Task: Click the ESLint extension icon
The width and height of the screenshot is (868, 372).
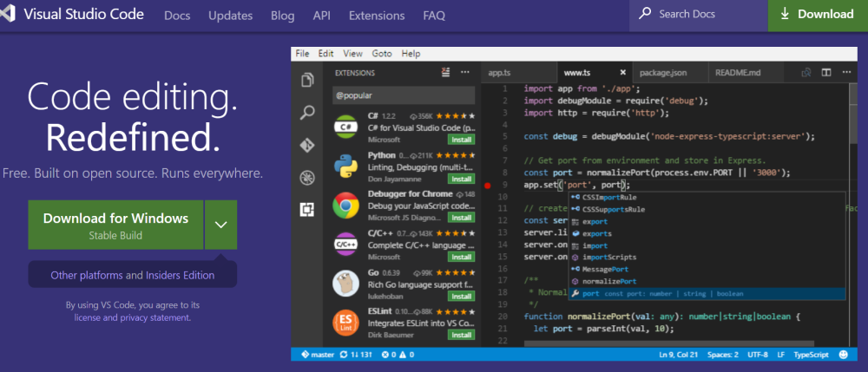Action: pyautogui.click(x=346, y=323)
